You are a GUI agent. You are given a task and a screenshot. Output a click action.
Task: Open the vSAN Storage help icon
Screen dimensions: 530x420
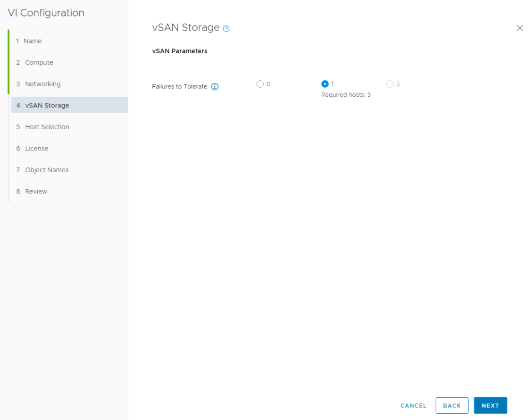(x=226, y=29)
